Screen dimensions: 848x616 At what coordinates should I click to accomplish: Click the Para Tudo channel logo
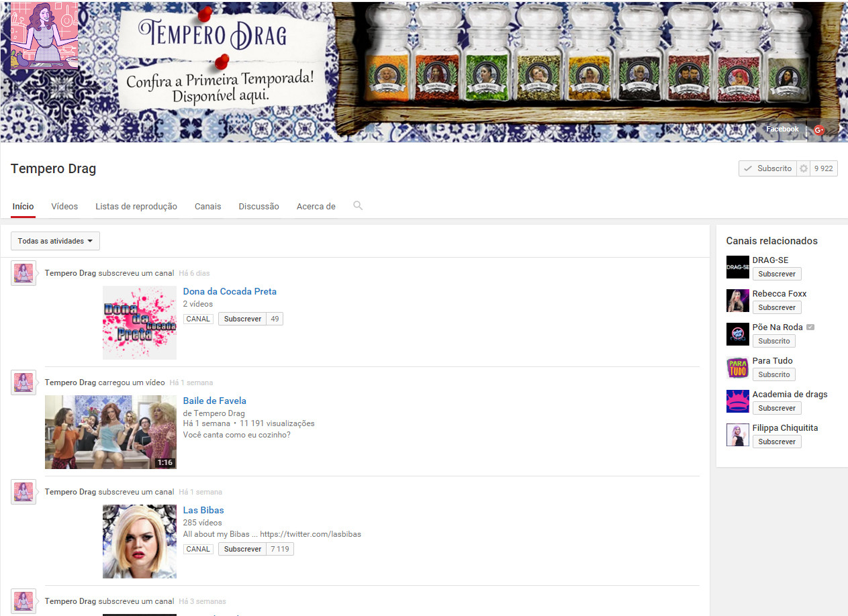(x=737, y=368)
